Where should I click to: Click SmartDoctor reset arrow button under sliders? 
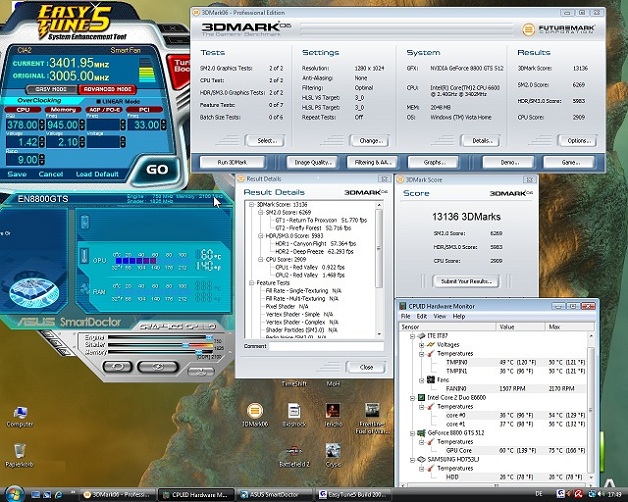click(x=117, y=367)
